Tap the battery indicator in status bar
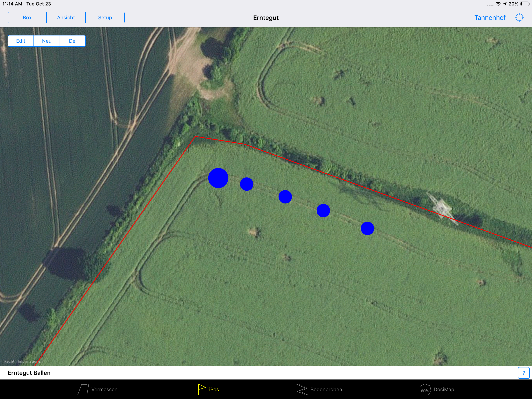The width and height of the screenshot is (532, 399). click(524, 4)
